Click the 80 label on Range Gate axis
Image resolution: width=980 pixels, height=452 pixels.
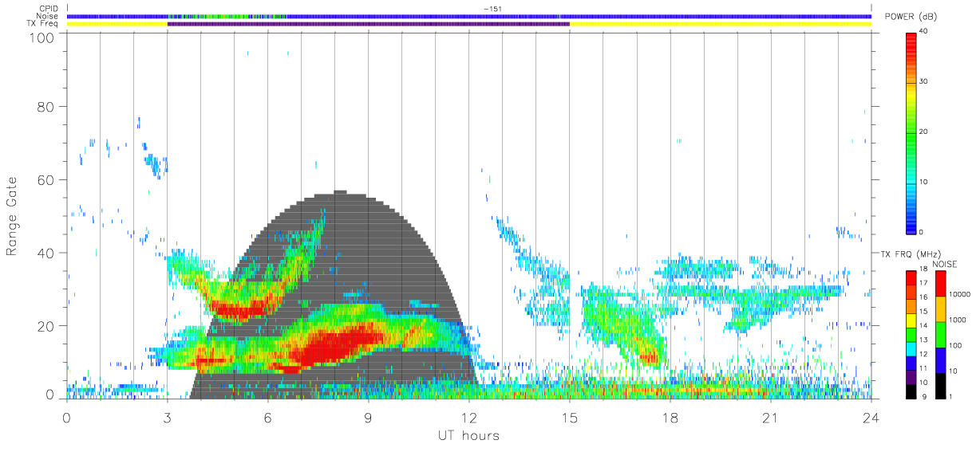pos(46,107)
